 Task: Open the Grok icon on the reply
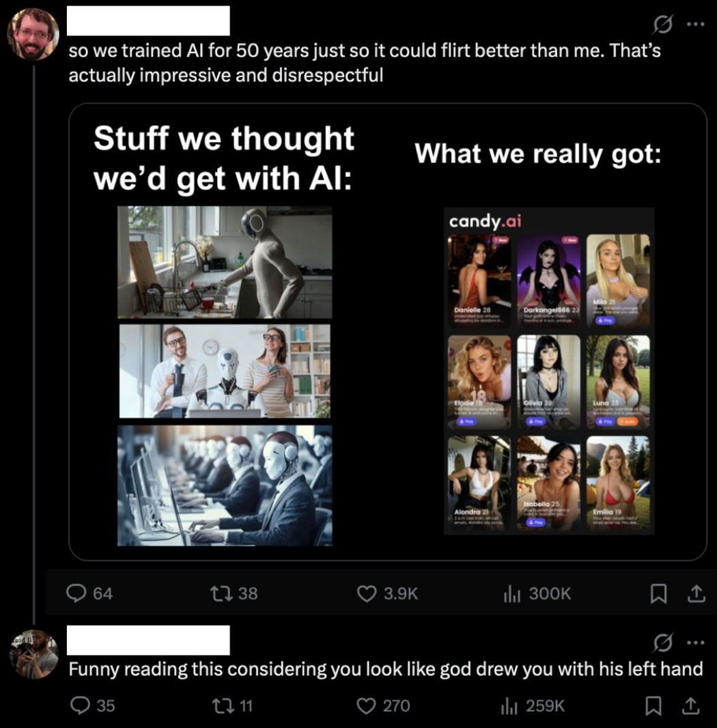pos(662,643)
